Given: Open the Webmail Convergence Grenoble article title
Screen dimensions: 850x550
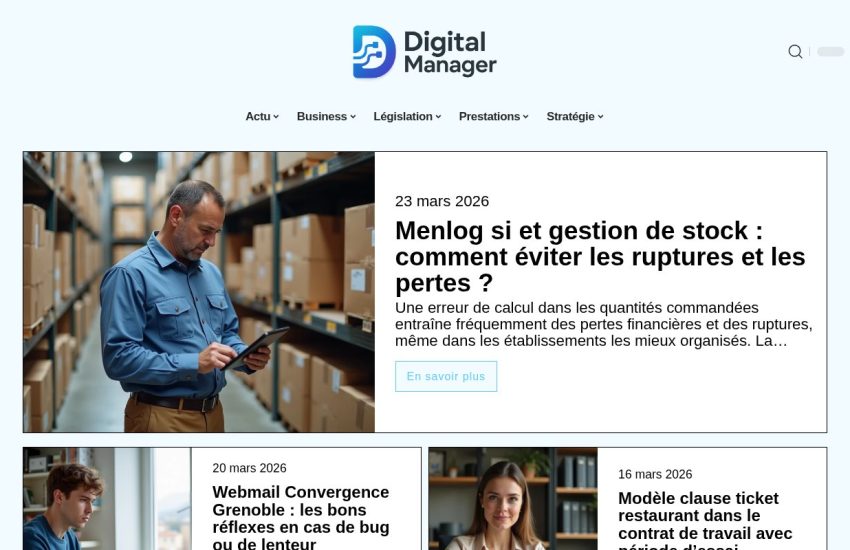Looking at the screenshot, I should pos(301,518).
